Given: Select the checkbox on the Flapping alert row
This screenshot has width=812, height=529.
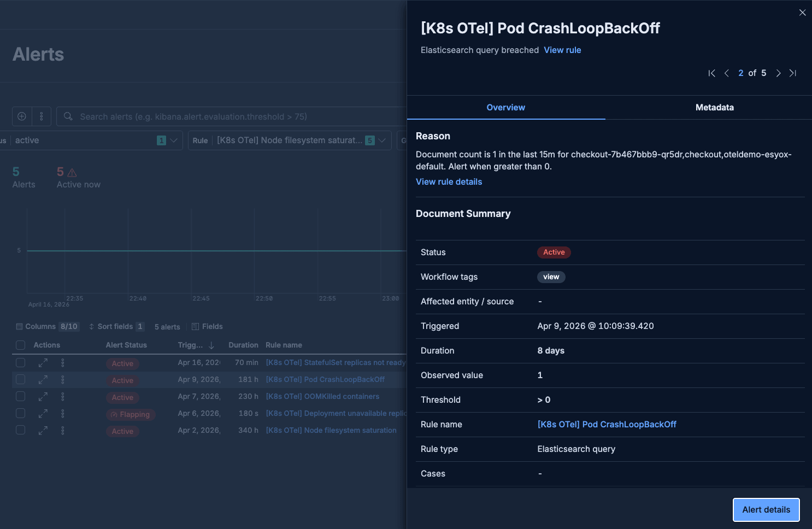Looking at the screenshot, I should click(20, 414).
